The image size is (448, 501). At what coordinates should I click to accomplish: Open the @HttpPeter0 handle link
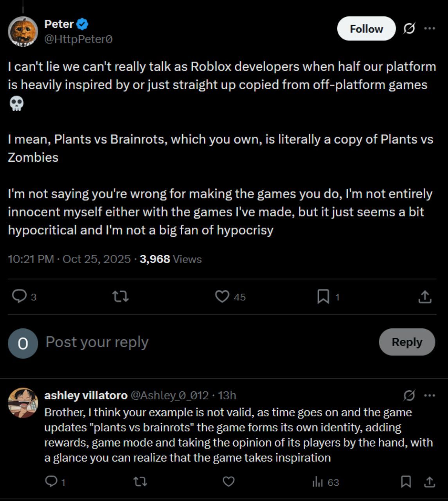[x=78, y=39]
